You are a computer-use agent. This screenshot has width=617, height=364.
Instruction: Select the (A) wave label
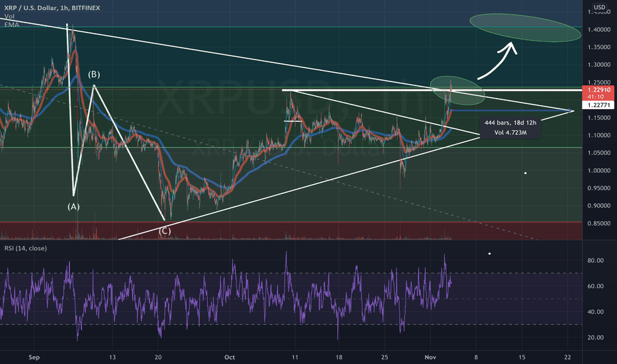click(73, 206)
